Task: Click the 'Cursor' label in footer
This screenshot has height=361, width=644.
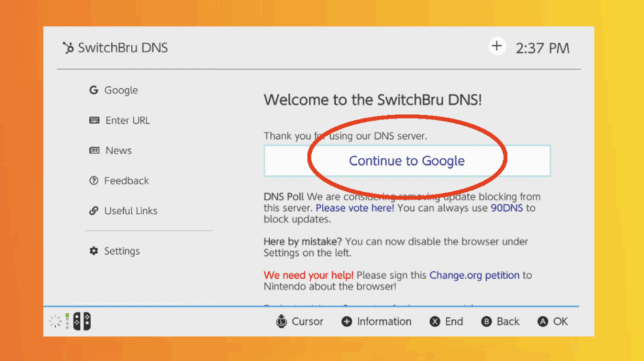Action: pyautogui.click(x=308, y=321)
